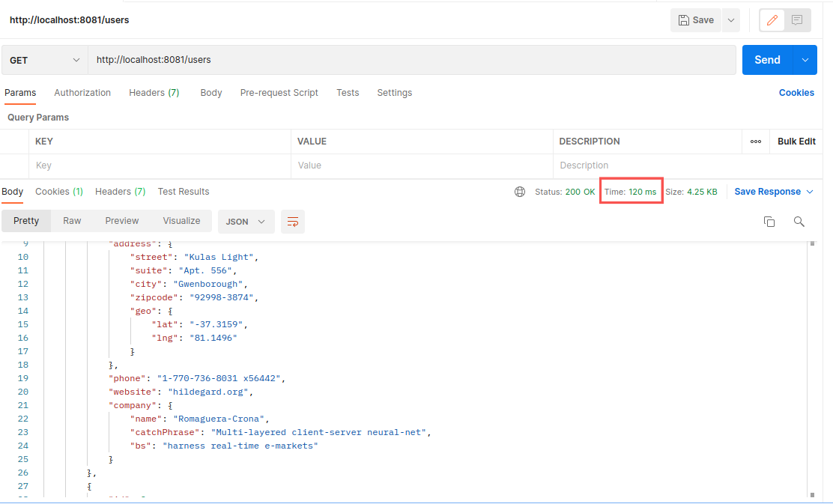Click the hildegard.org link in the response

pos(208,391)
